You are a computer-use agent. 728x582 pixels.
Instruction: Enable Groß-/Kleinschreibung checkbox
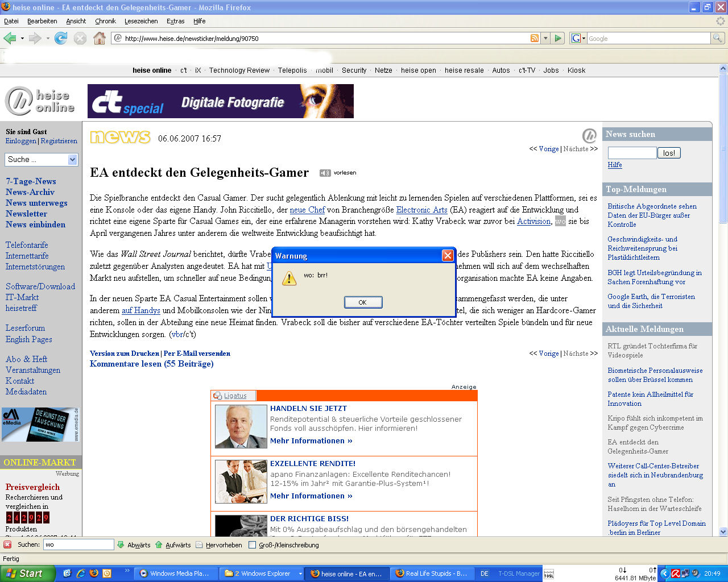pos(252,545)
